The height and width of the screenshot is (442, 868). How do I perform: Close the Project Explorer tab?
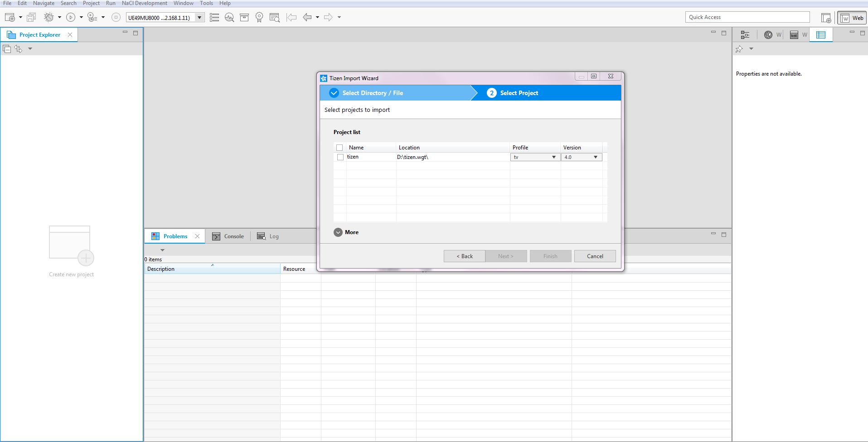pyautogui.click(x=70, y=34)
